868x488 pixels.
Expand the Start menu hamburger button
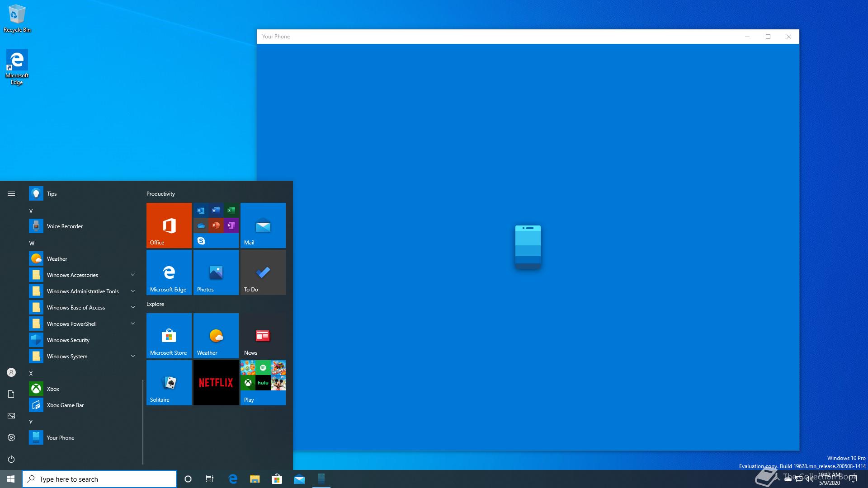(11, 193)
